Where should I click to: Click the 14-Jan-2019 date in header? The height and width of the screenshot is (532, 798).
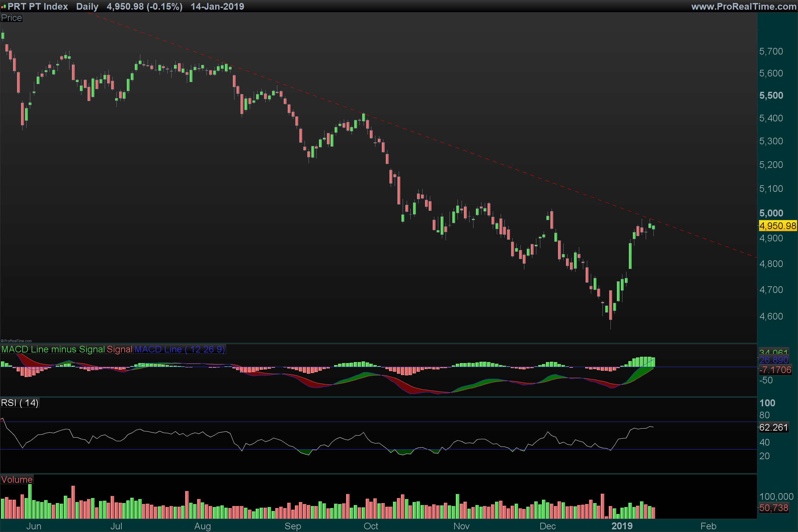[217, 6]
